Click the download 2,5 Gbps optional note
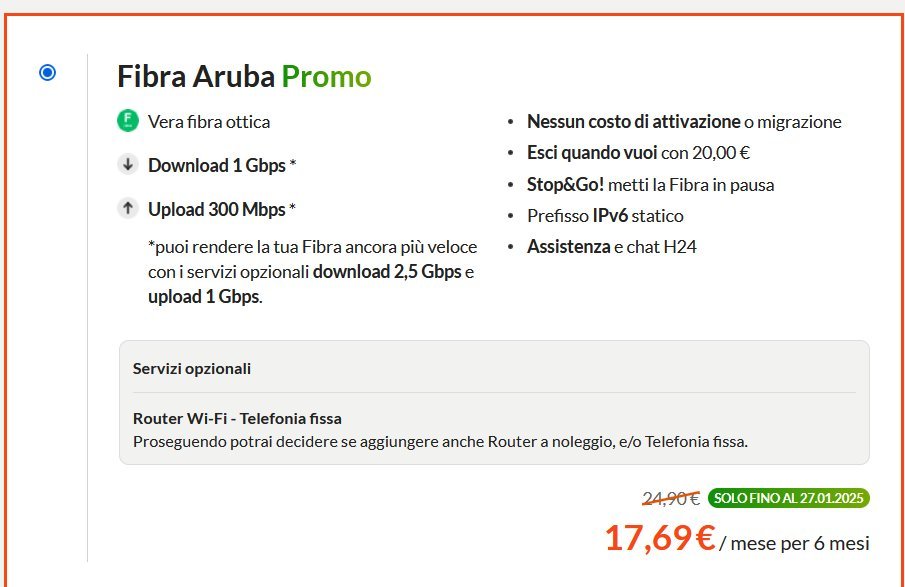The image size is (905, 587). point(387,272)
